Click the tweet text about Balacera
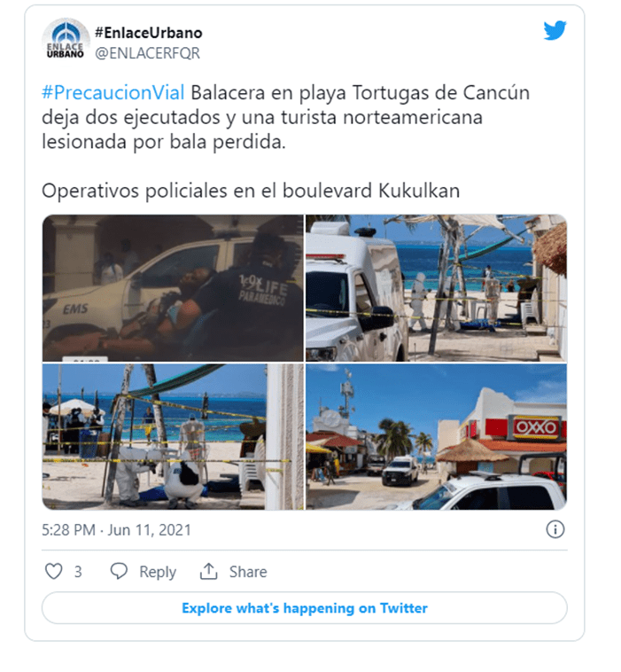This screenshot has height=672, width=621. [285, 117]
